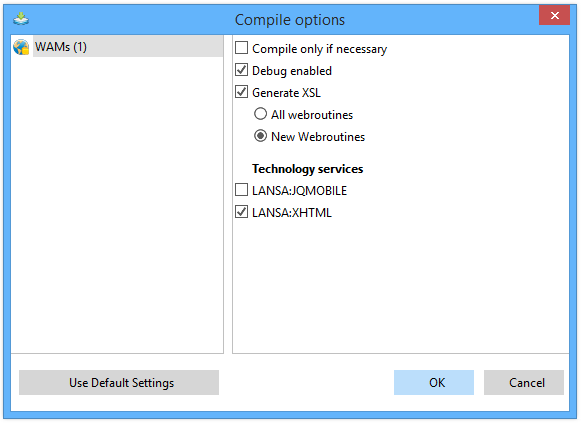Click the blank area below LANSA:XHTML
This screenshot has width=581, height=423.
click(401, 285)
